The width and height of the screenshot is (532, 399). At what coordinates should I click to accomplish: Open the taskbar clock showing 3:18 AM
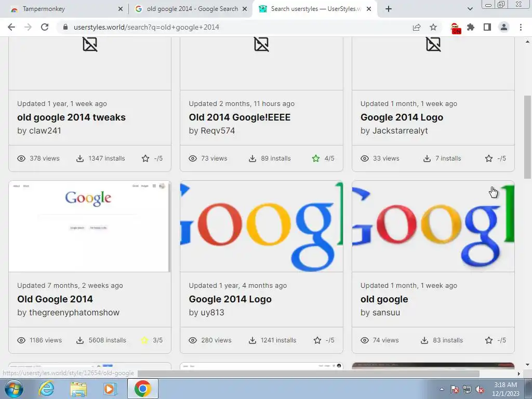pos(506,389)
